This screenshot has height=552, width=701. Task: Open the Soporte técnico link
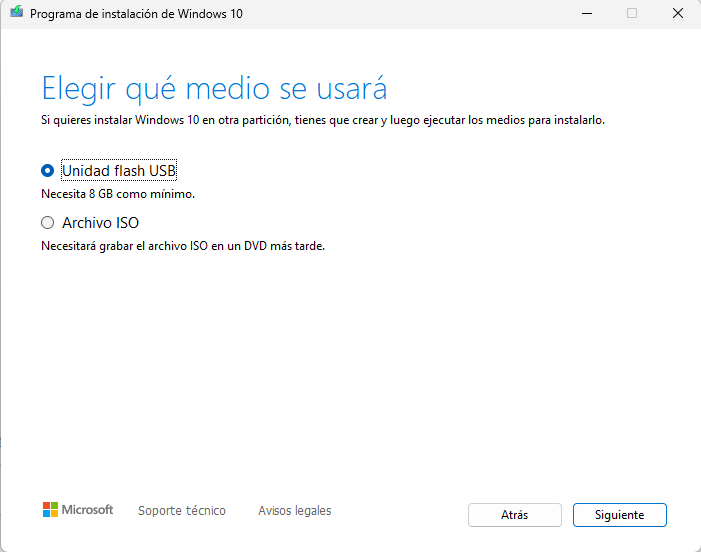pyautogui.click(x=182, y=510)
